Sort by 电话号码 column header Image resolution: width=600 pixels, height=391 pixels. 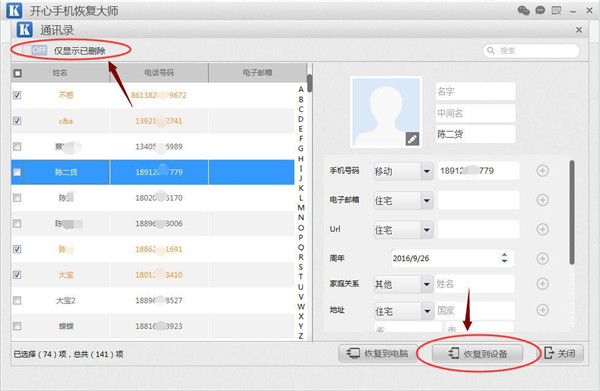[159, 73]
